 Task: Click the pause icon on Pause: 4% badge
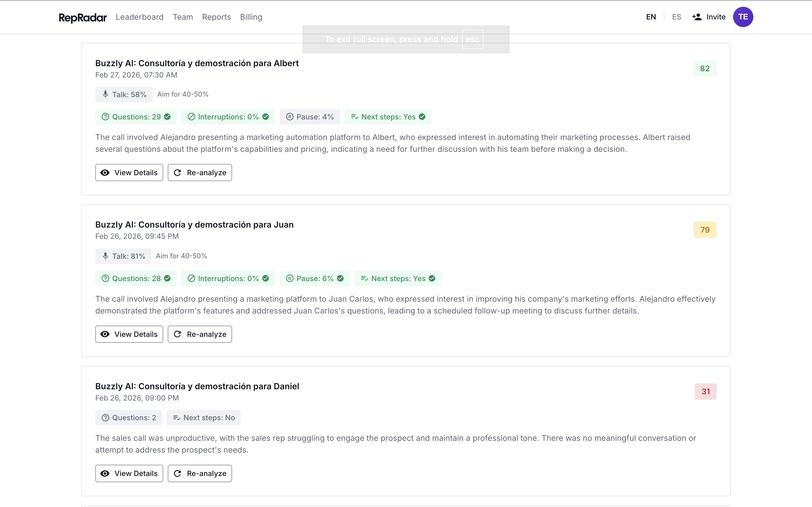click(290, 116)
